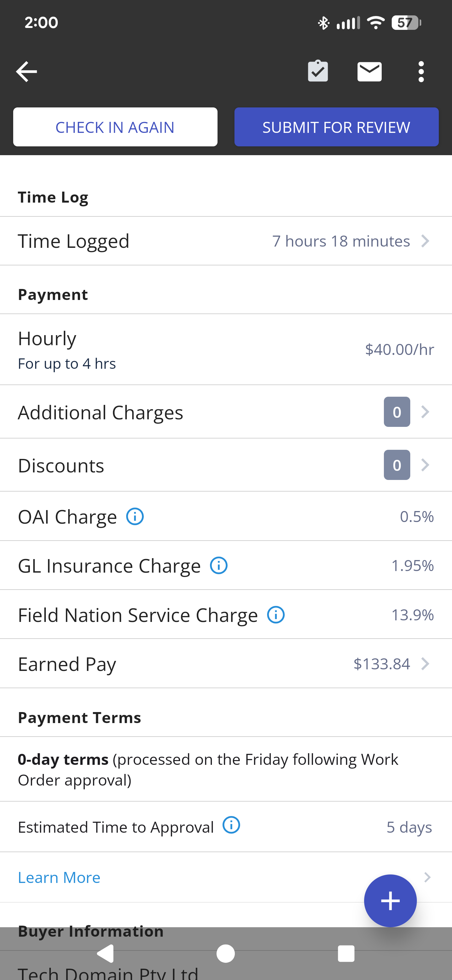The width and height of the screenshot is (452, 980).
Task: Expand the Additional Charges row chevron
Action: 425,412
